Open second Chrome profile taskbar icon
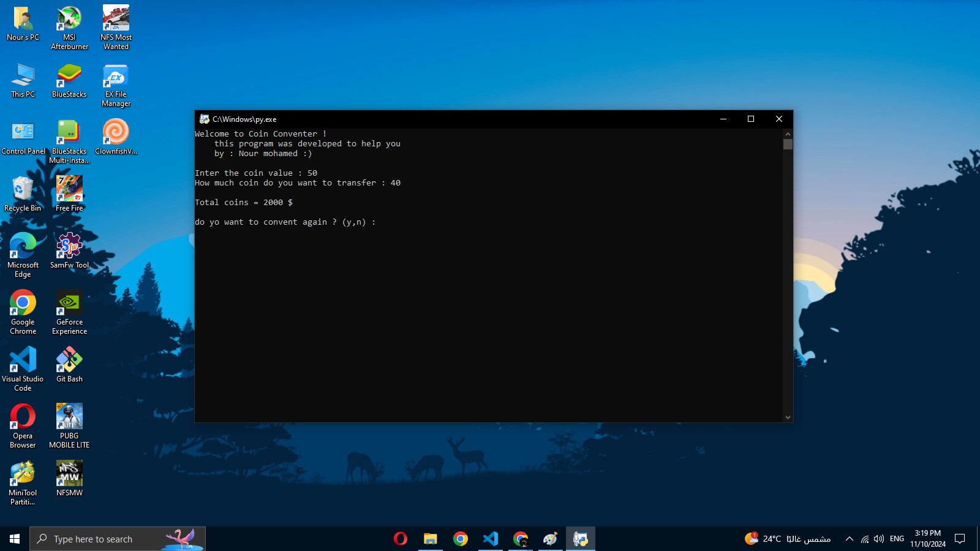This screenshot has height=551, width=980. (x=521, y=539)
